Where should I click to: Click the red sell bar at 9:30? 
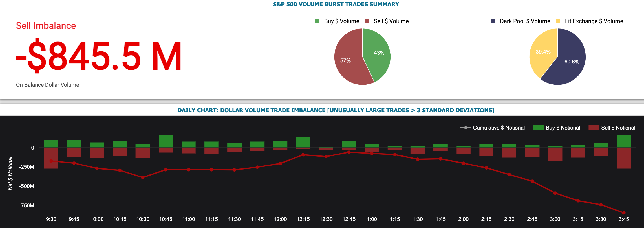pyautogui.click(x=51, y=158)
